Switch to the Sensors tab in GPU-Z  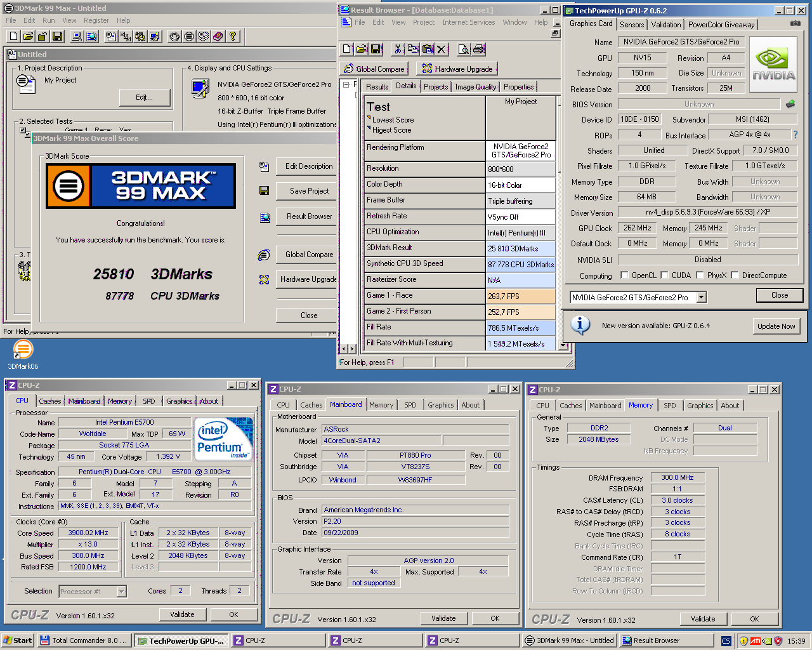(x=632, y=24)
